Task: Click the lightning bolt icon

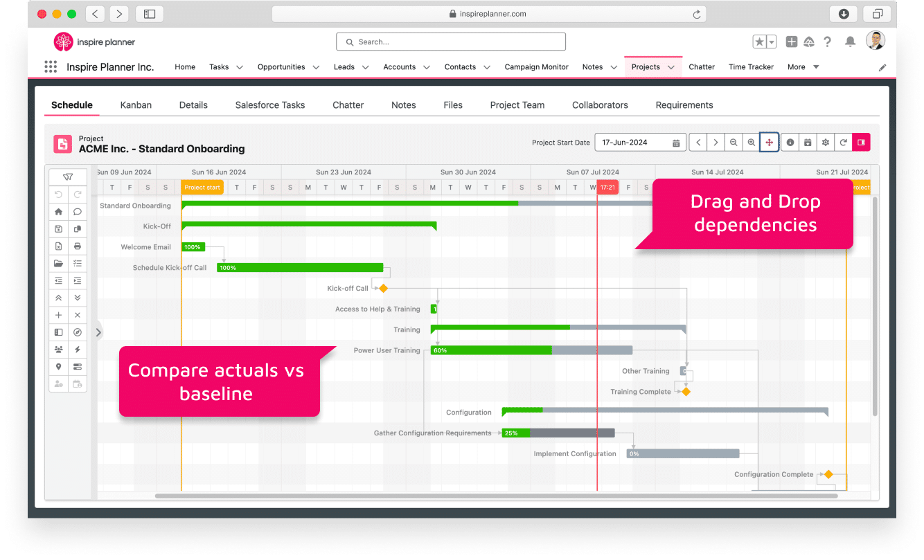Action: point(78,350)
